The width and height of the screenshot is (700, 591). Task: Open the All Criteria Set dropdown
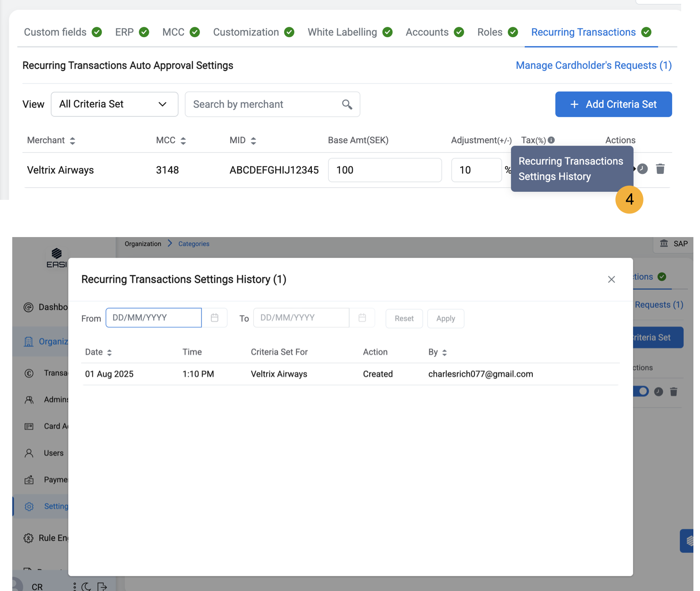point(114,104)
